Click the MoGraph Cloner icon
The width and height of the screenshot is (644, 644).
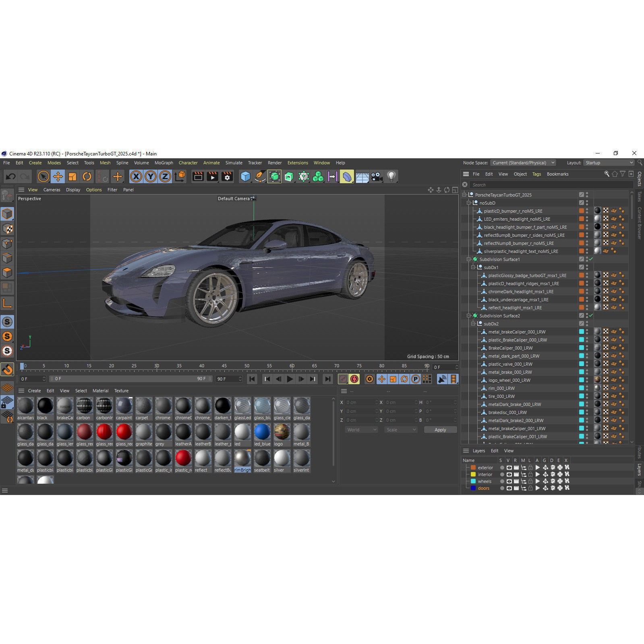318,176
